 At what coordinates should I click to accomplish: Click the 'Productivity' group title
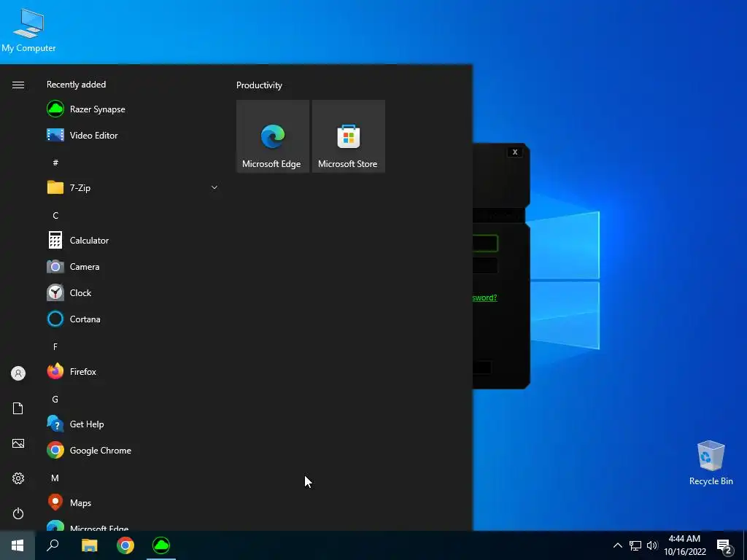tap(259, 85)
